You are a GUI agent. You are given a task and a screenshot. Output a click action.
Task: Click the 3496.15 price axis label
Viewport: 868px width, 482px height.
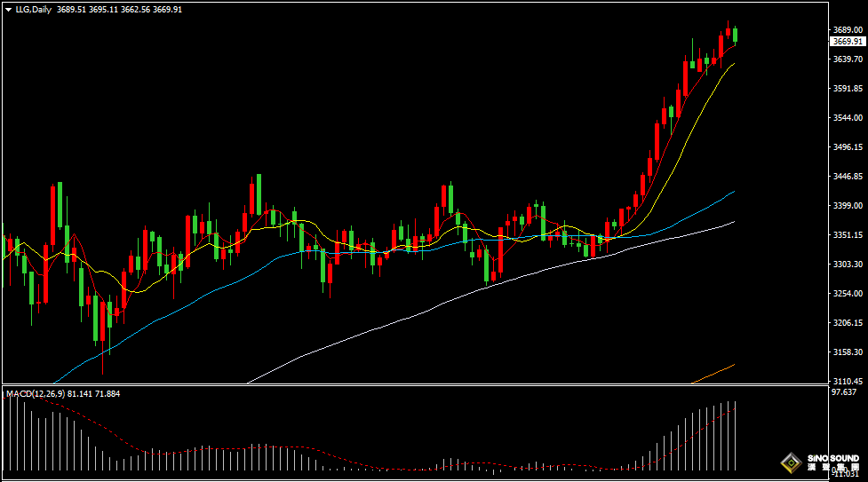click(x=848, y=147)
